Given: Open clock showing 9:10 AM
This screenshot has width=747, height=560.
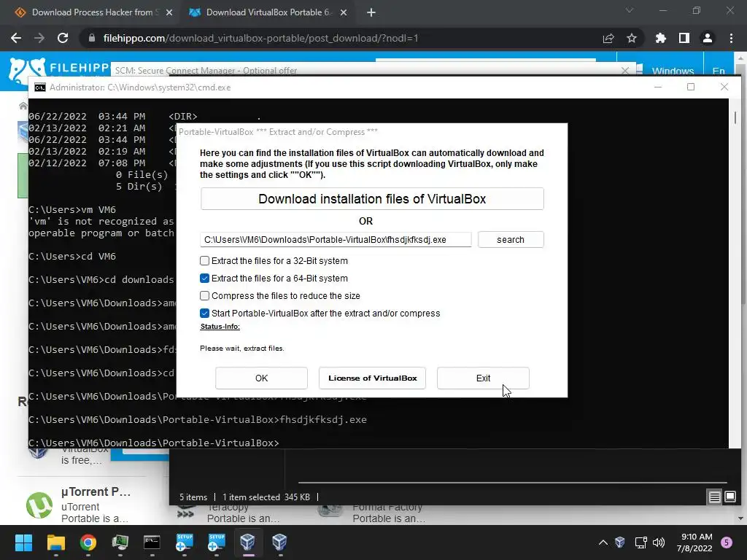Looking at the screenshot, I should tap(694, 542).
